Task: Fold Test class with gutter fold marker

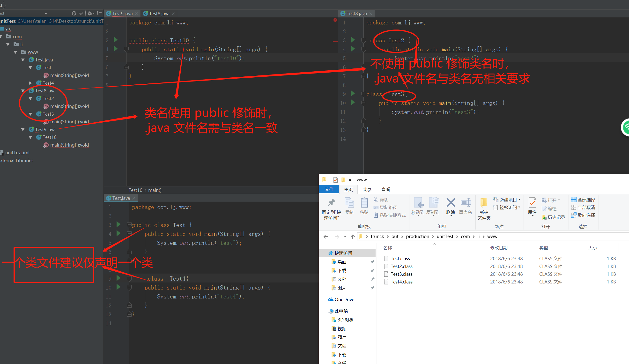Action: coord(129,225)
